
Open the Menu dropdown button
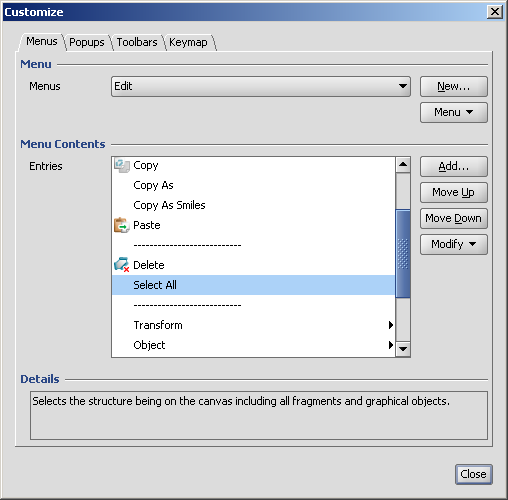click(x=454, y=112)
